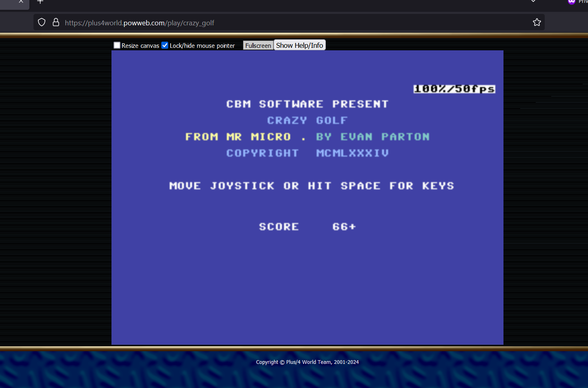This screenshot has height=388, width=588.
Task: Click the BY EVAN PARTON text
Action: [373, 137]
